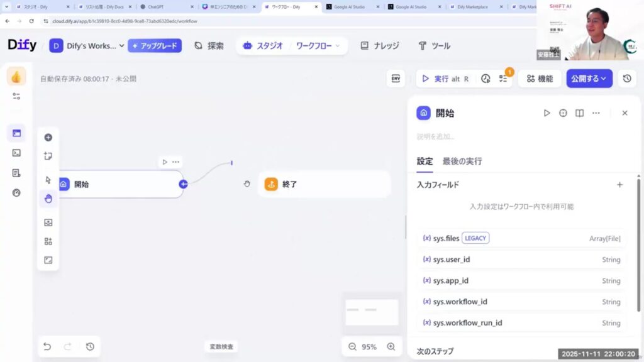644x362 pixels.
Task: Click the 95% zoom level control
Action: 369,347
